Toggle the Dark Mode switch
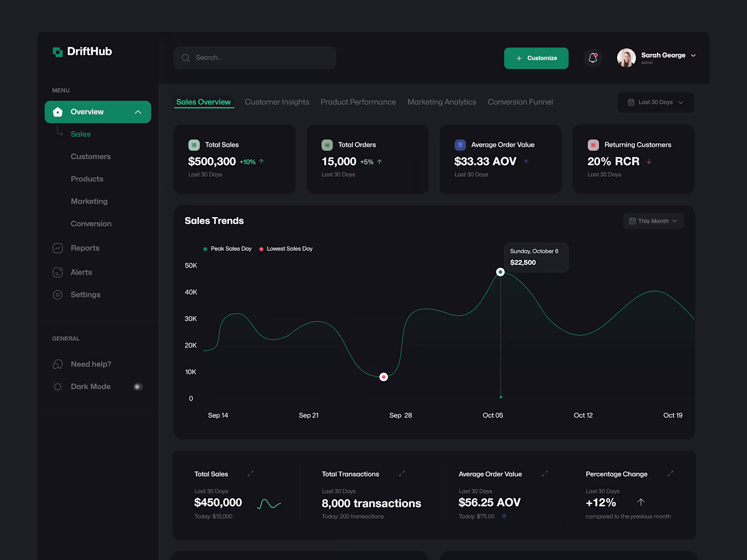The width and height of the screenshot is (747, 560). tap(138, 387)
